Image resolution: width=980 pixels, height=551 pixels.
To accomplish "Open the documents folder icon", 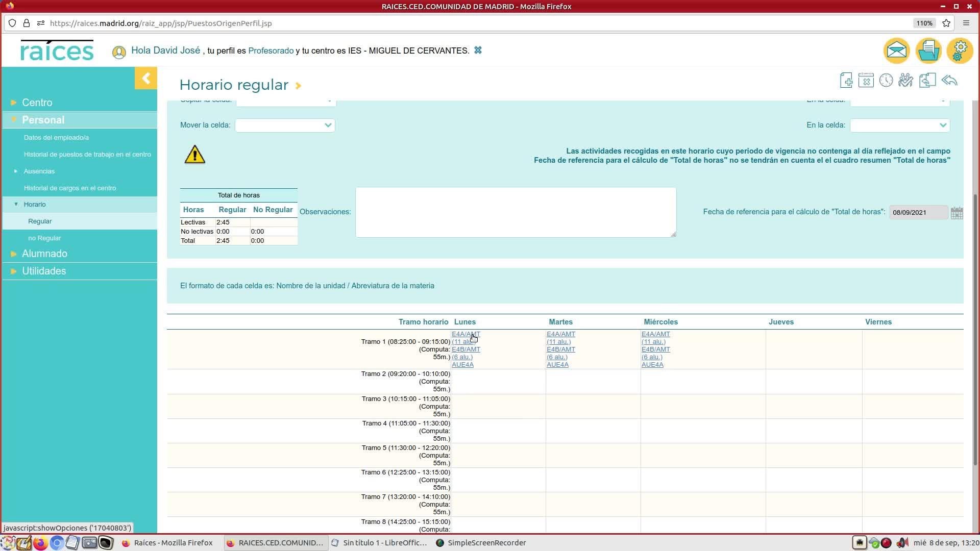I will click(928, 51).
